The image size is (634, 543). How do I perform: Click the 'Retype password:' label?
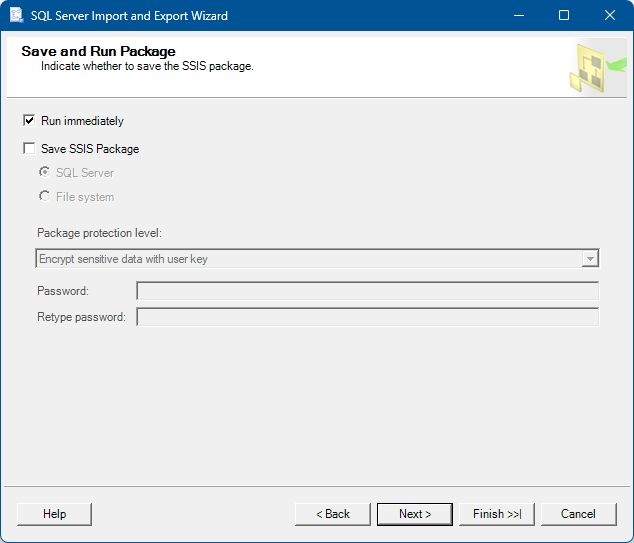click(81, 317)
